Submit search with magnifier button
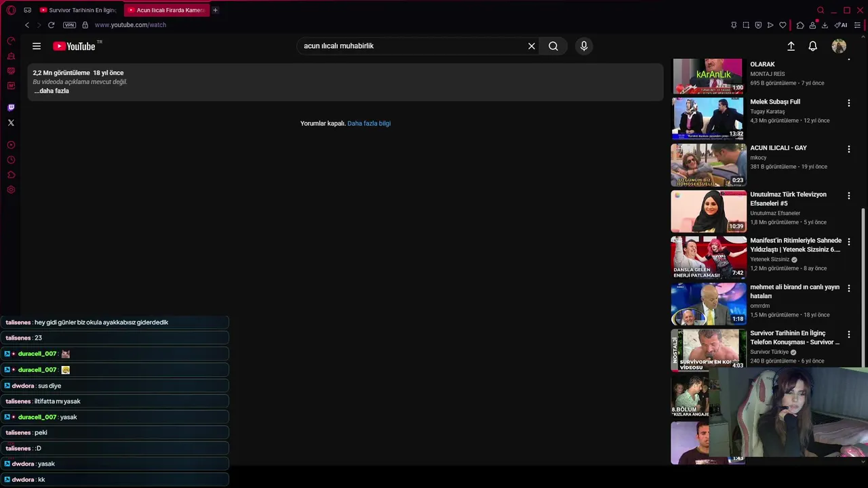The height and width of the screenshot is (488, 868). click(x=553, y=46)
